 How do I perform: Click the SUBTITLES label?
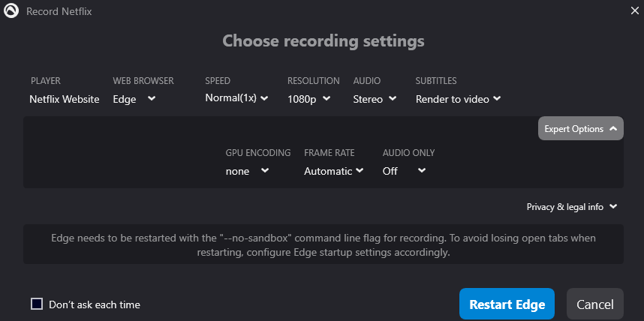[x=436, y=81]
